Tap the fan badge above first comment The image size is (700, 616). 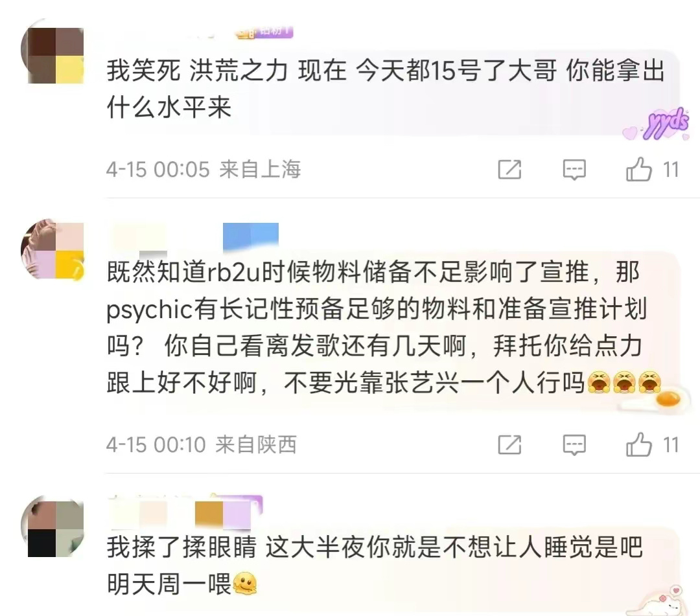pyautogui.click(x=264, y=31)
